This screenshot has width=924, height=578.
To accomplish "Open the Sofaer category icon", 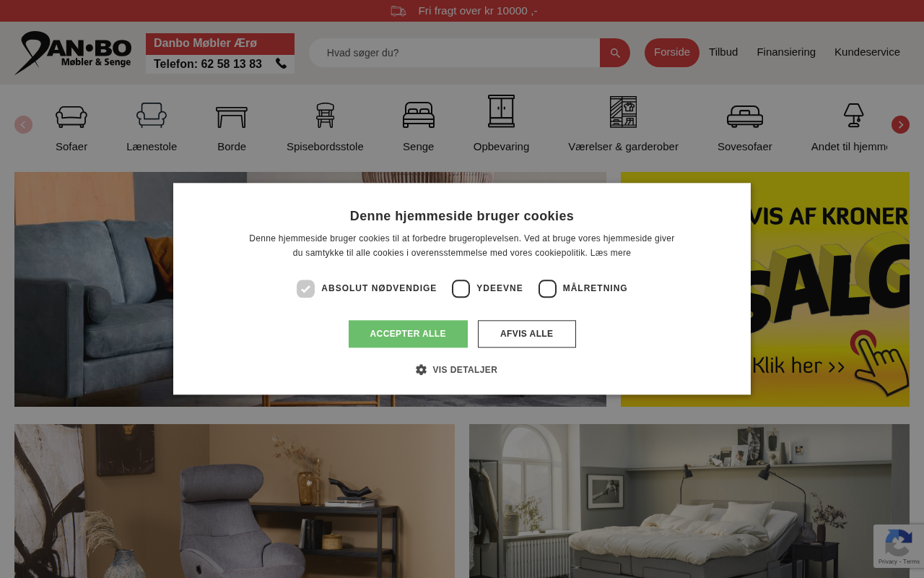I will pyautogui.click(x=71, y=116).
